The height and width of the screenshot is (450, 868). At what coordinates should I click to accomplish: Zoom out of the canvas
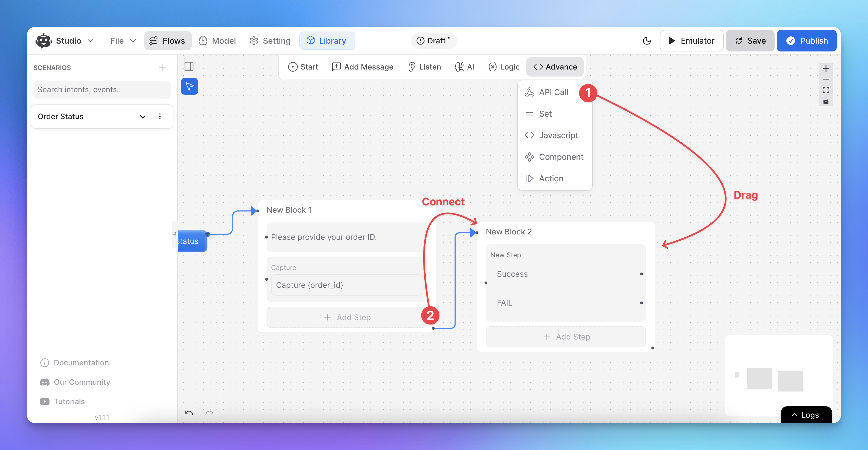click(x=825, y=79)
